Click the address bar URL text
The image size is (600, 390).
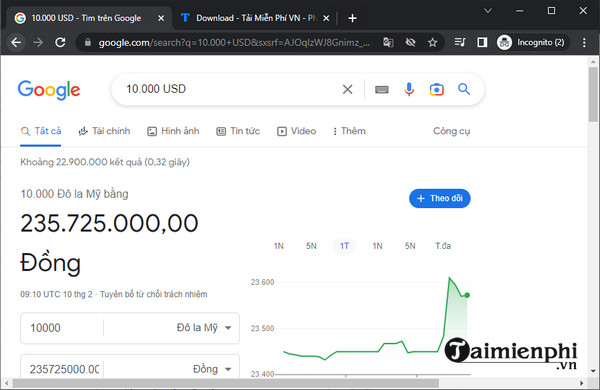234,42
